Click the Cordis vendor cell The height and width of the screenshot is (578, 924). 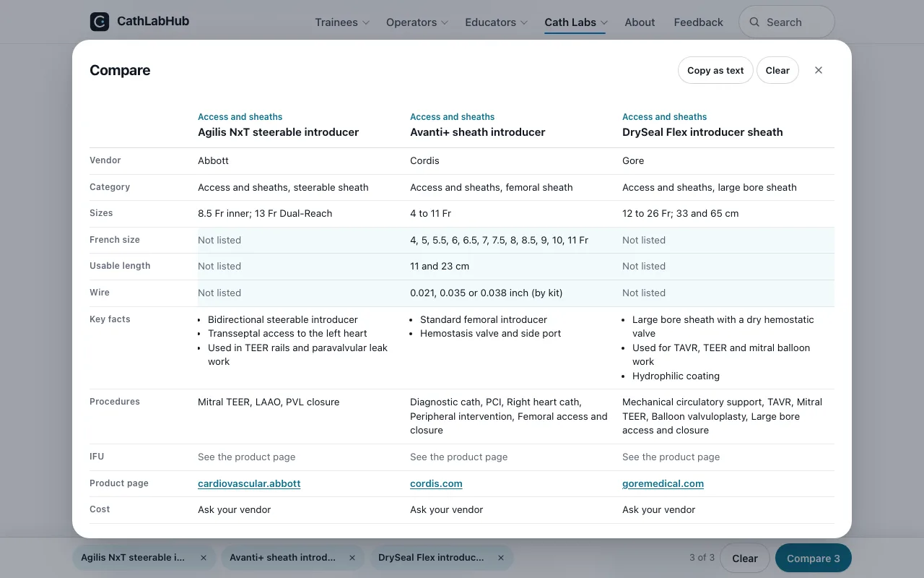pos(424,160)
